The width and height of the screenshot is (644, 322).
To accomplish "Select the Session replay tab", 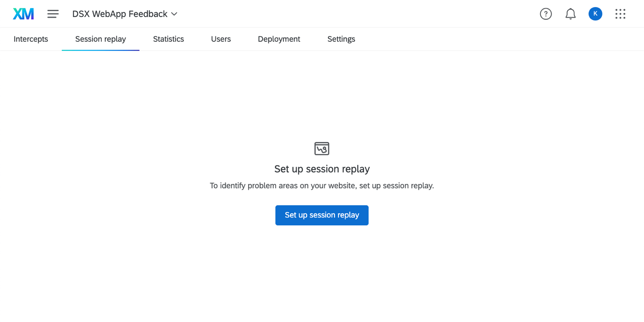I will pos(100,39).
